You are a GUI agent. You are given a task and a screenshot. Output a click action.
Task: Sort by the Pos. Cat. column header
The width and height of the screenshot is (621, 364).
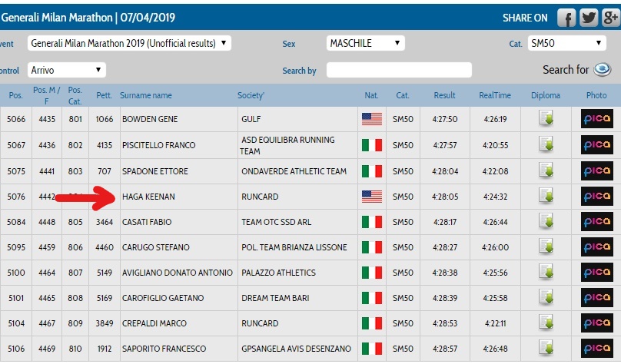point(75,95)
